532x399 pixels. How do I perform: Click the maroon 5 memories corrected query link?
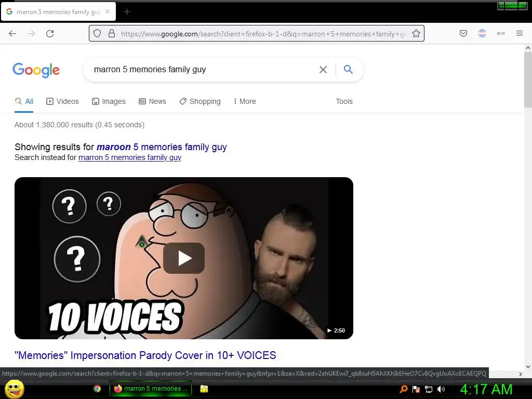[x=162, y=147]
